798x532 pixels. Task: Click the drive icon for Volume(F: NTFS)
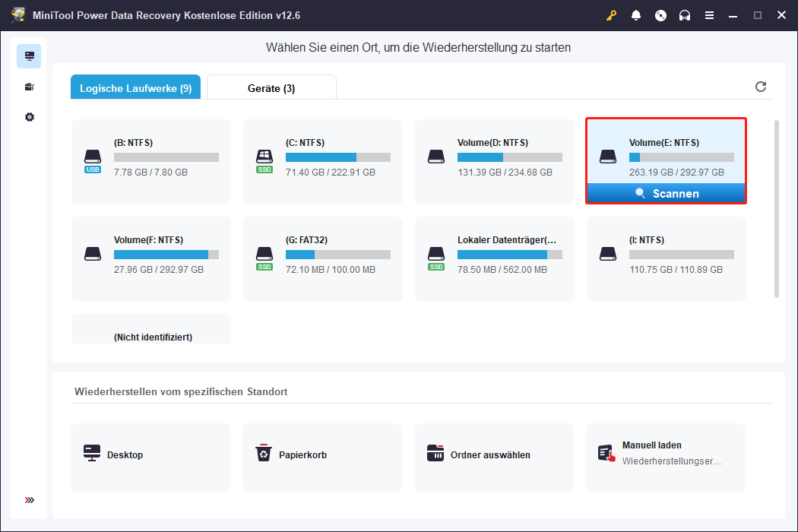pos(93,254)
